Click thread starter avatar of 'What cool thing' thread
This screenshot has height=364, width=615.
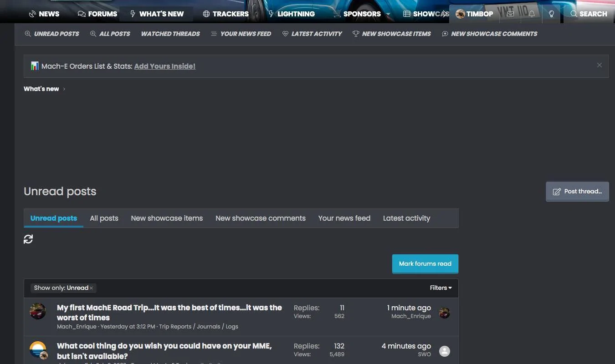point(38,350)
